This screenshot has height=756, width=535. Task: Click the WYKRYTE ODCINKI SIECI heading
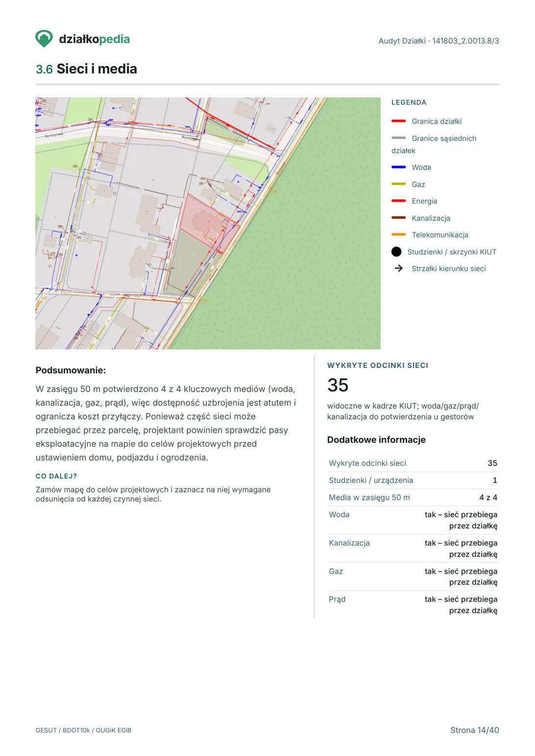(x=378, y=365)
